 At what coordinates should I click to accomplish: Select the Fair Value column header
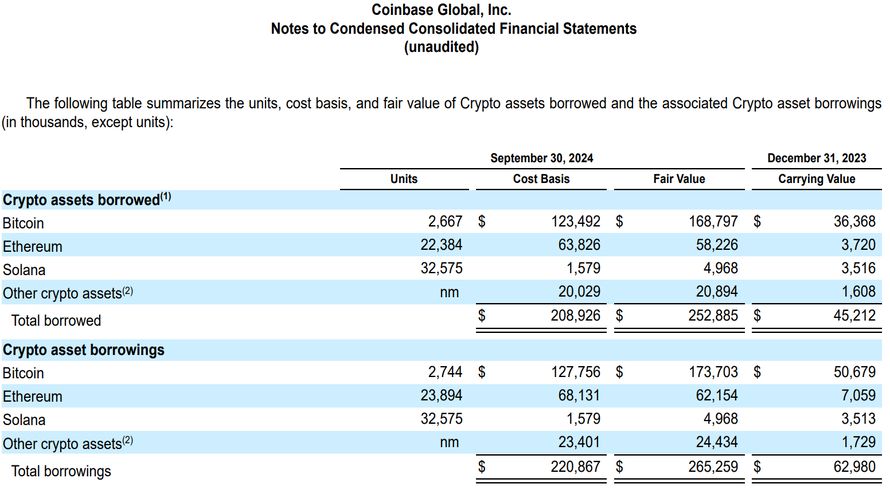tap(679, 179)
